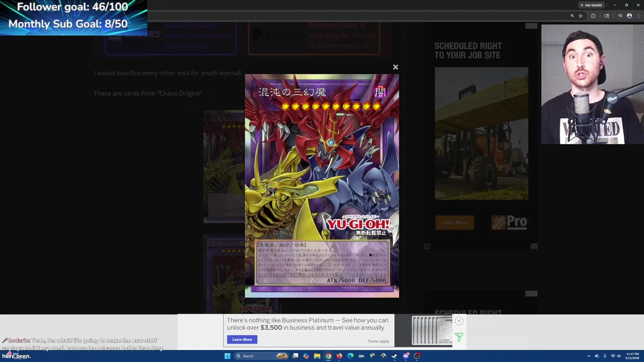The width and height of the screenshot is (644, 362).
Task: Open Copilot from the taskbar
Action: pyautogui.click(x=306, y=356)
